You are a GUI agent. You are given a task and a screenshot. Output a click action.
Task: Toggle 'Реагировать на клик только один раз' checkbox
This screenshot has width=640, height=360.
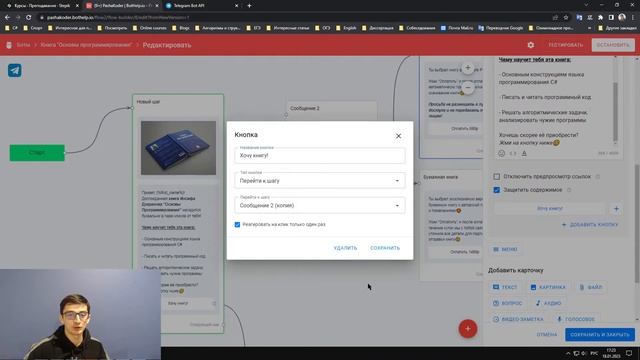(x=237, y=224)
